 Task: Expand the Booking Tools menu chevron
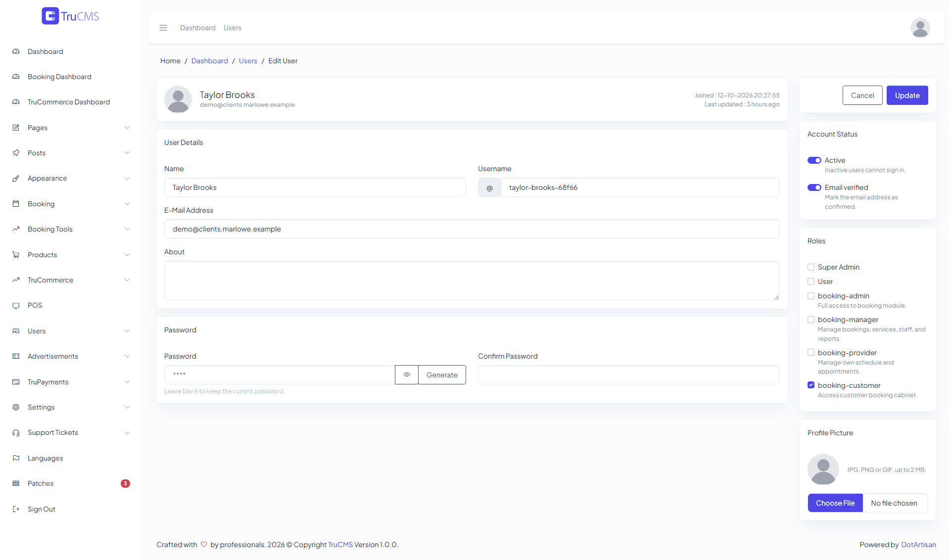pyautogui.click(x=127, y=229)
